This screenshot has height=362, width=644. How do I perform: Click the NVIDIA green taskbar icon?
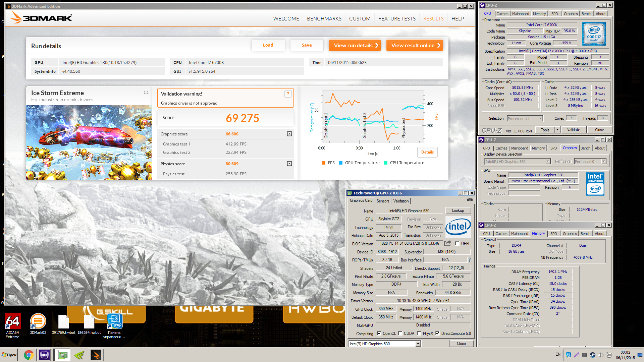(79, 355)
